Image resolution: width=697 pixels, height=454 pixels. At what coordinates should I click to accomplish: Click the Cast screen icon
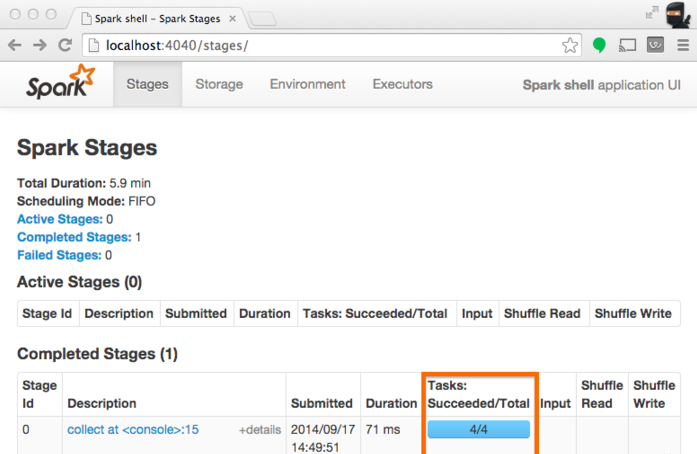click(628, 45)
